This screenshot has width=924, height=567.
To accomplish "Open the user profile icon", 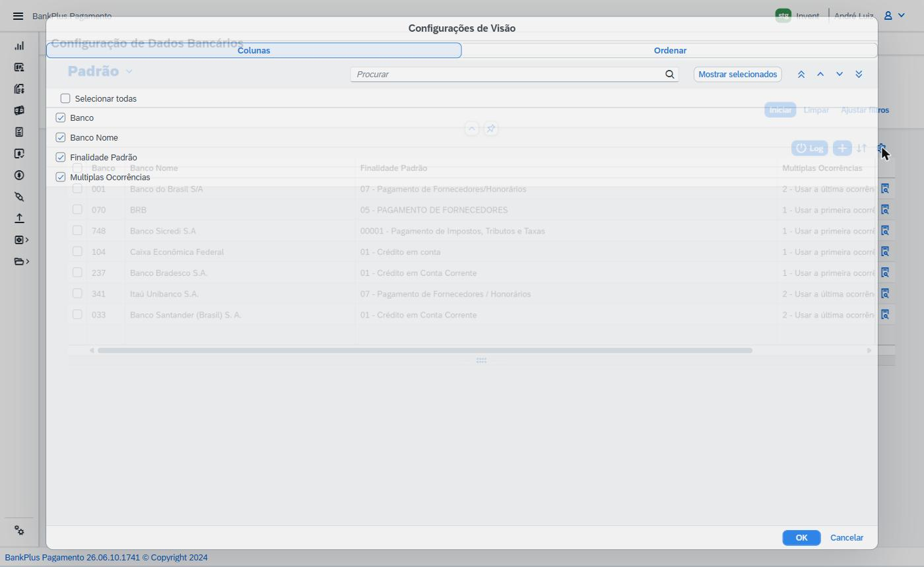I will click(x=888, y=15).
